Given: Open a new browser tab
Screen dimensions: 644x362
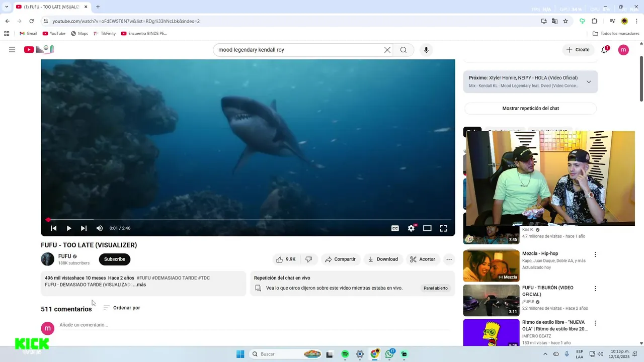Looking at the screenshot, I should click(x=98, y=7).
